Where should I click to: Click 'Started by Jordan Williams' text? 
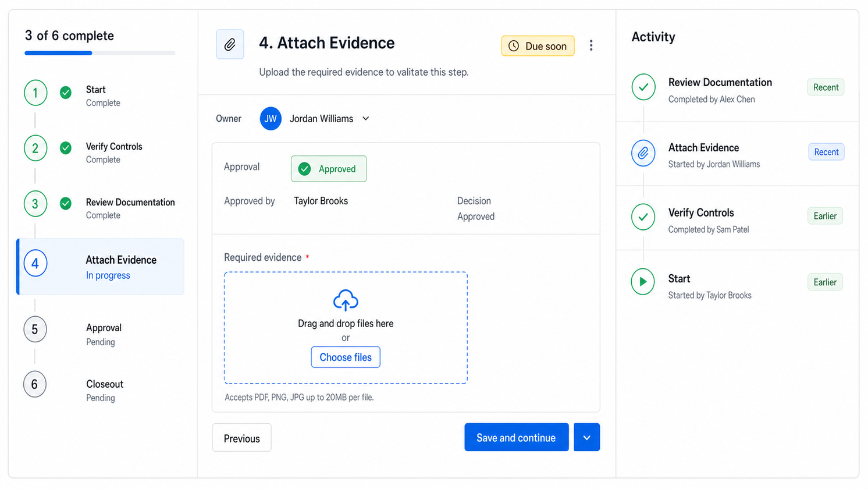pyautogui.click(x=714, y=164)
